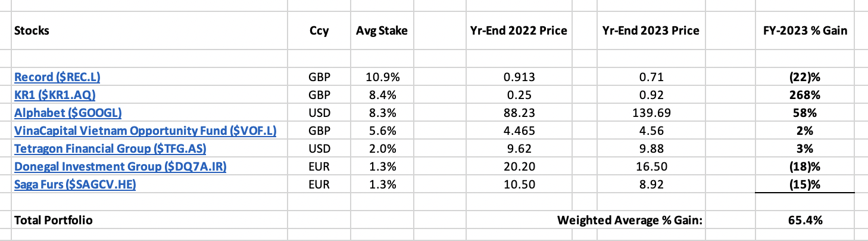Select the Yr-End 2022 Price header
868x241 pixels.
coord(519,30)
